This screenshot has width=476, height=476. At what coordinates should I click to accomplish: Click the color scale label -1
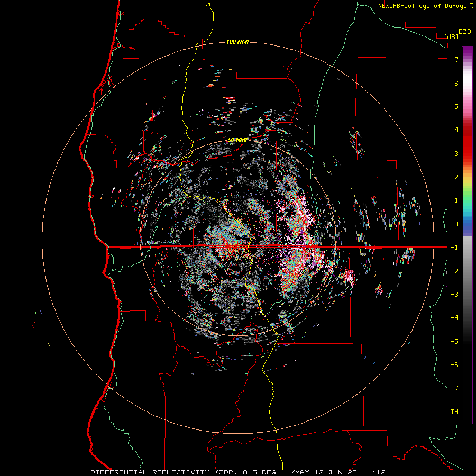(454, 248)
